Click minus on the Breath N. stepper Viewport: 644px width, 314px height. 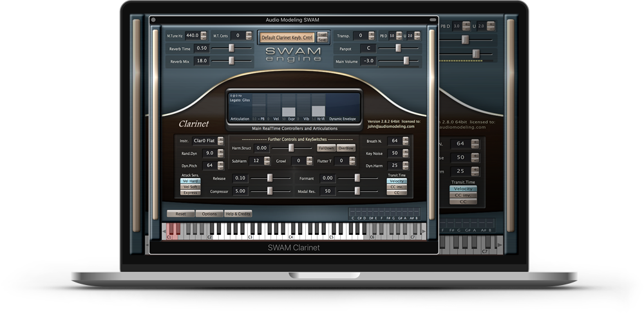click(406, 143)
